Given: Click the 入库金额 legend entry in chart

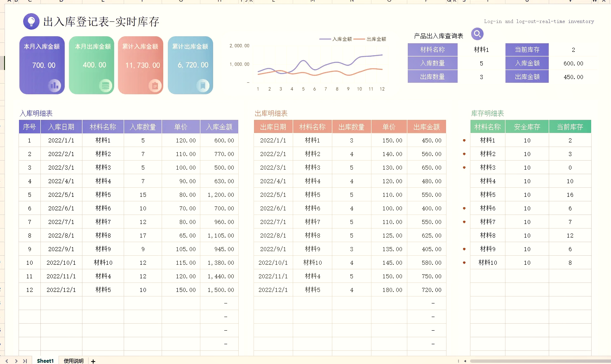Looking at the screenshot, I should pos(336,39).
